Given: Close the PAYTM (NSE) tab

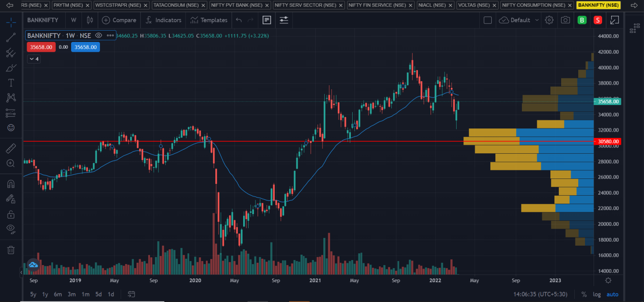Looking at the screenshot, I should 88,5.
